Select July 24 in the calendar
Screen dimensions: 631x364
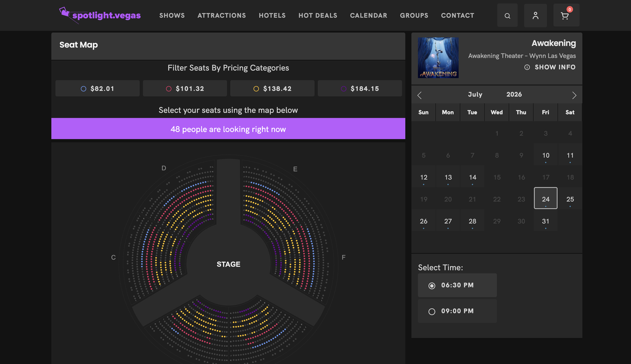click(545, 198)
